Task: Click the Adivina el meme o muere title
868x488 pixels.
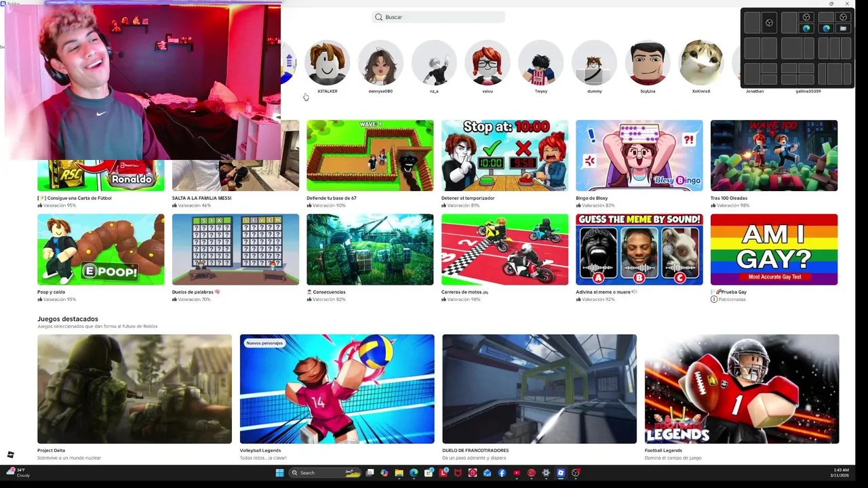Action: coord(606,292)
